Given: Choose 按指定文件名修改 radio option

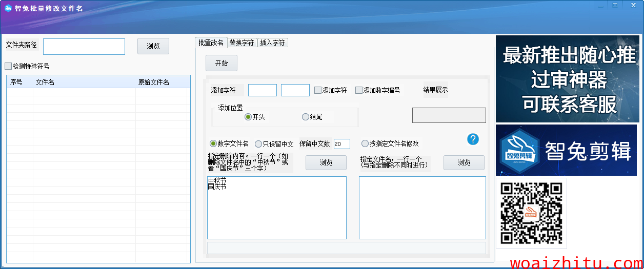Looking at the screenshot, I should point(365,144).
